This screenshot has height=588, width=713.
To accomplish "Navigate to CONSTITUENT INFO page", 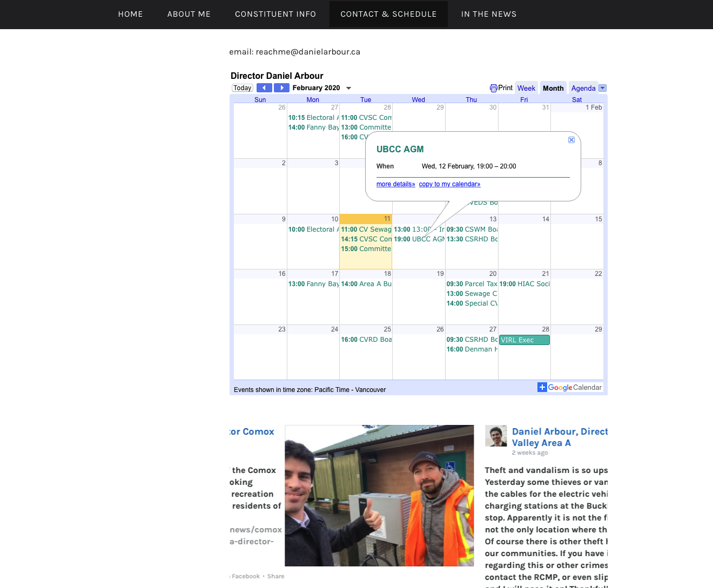I will (275, 14).
